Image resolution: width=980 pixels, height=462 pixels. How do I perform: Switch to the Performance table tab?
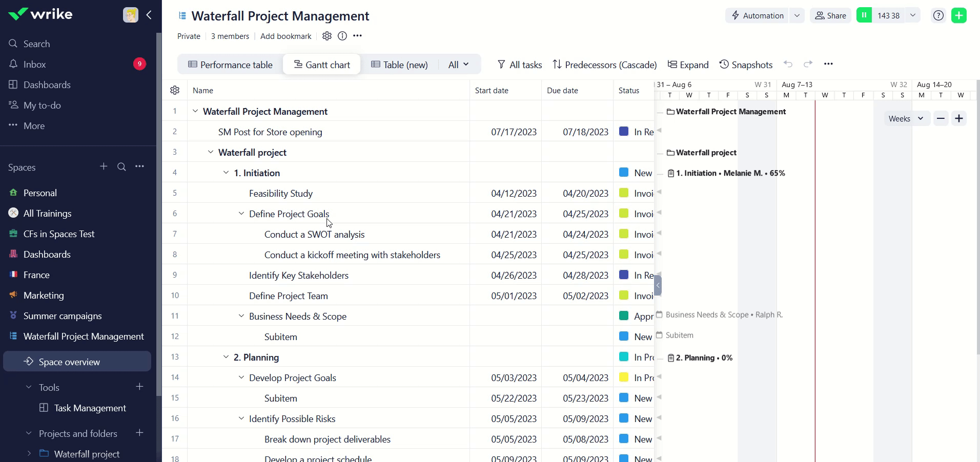click(x=230, y=65)
